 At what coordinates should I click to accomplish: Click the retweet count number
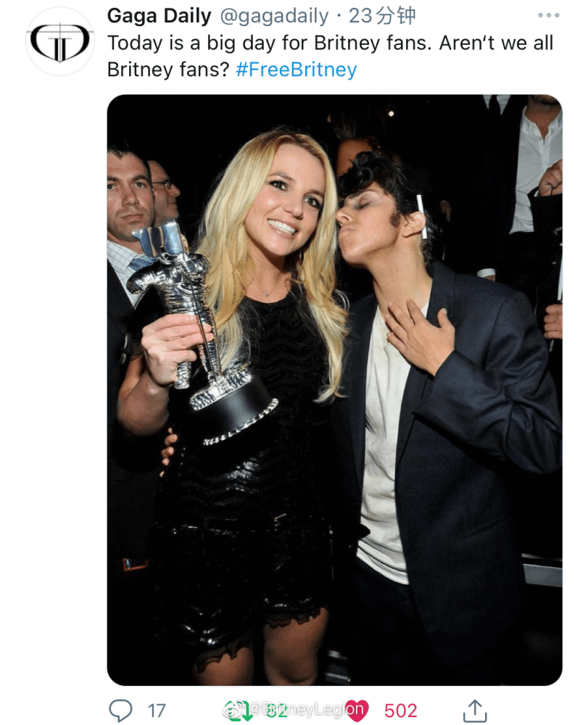(x=278, y=712)
